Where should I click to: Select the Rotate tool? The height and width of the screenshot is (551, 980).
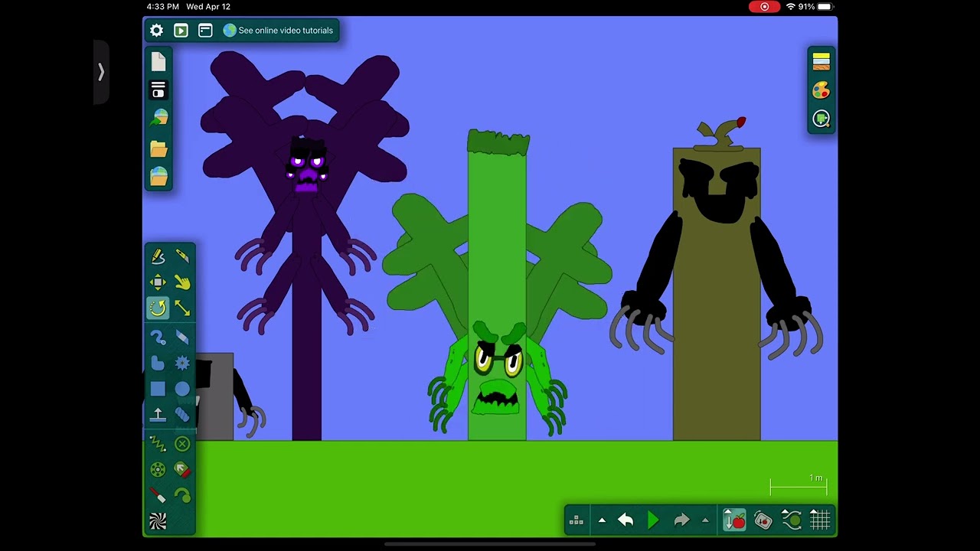(x=158, y=308)
